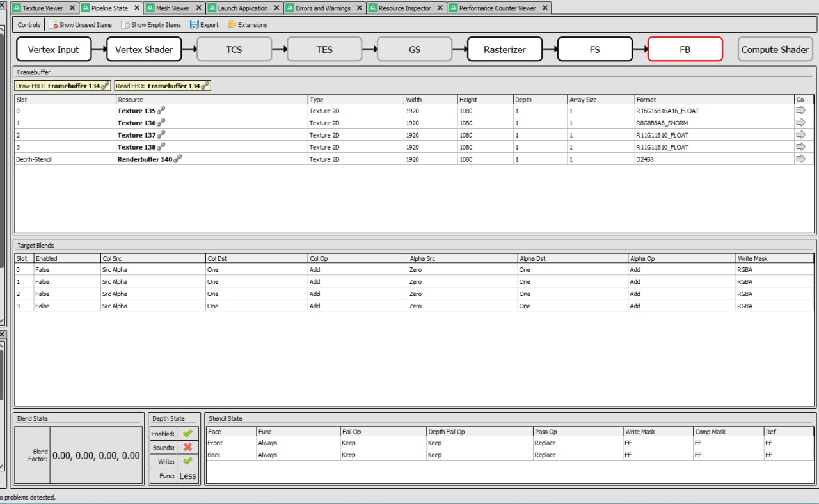Select the Compute Shader stage
Screen dimensions: 819x504
775,49
